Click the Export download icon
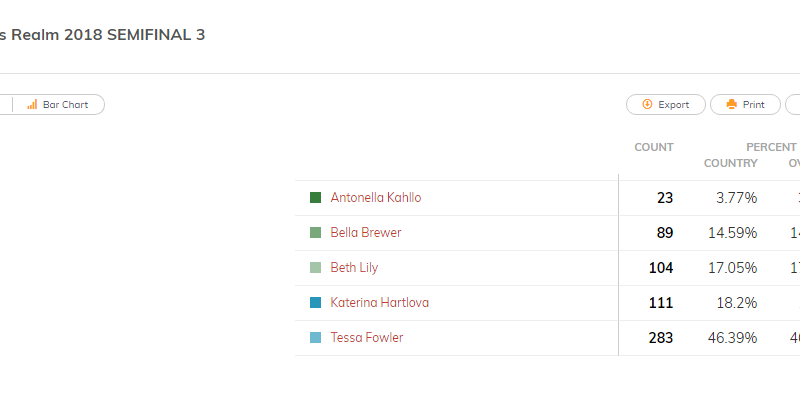This screenshot has height=406, width=800. point(647,104)
